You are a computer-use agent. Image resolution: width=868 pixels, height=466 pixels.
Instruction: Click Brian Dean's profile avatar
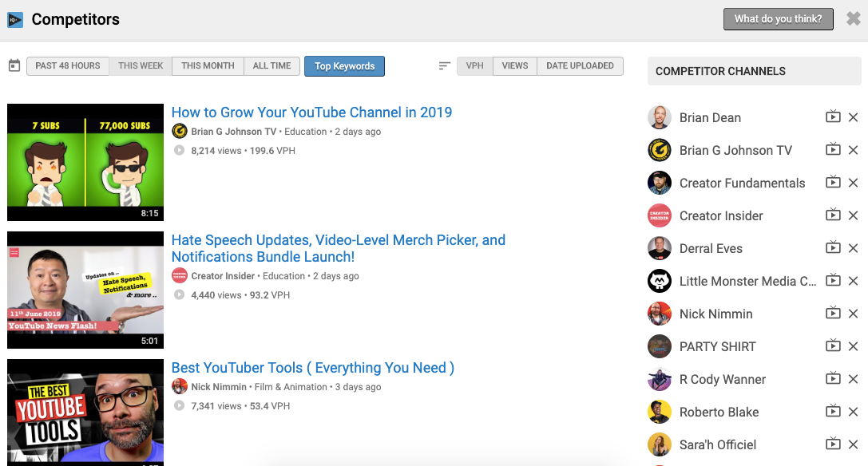click(660, 117)
